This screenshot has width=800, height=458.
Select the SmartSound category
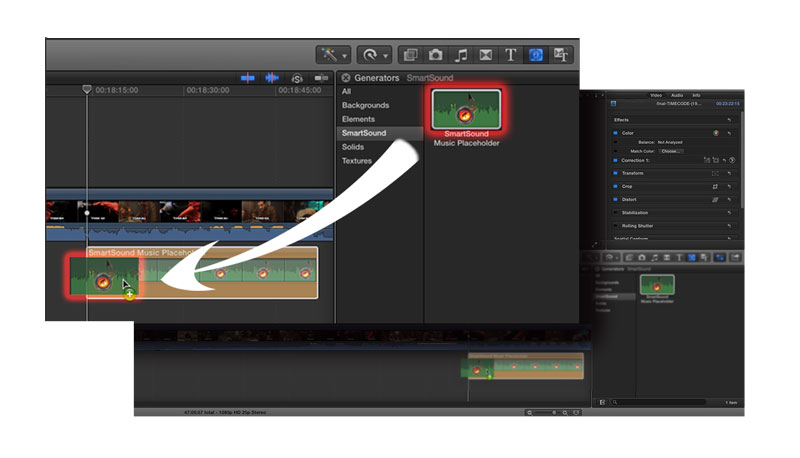[380, 133]
